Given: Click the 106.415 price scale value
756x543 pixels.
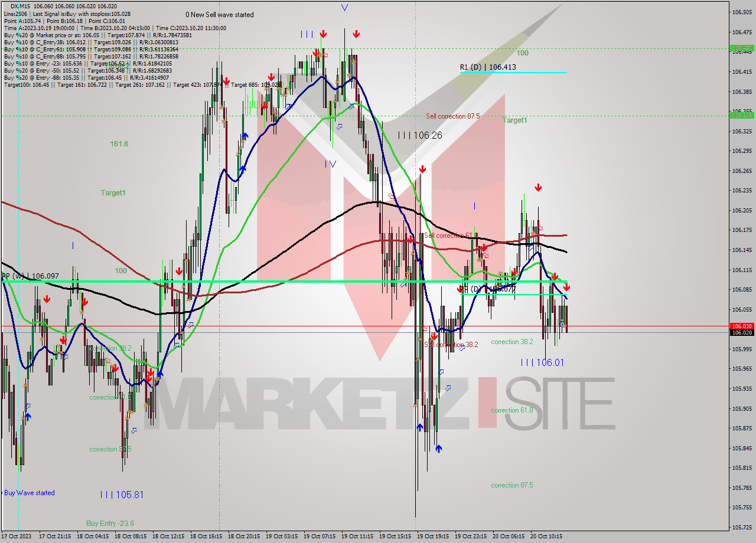Looking at the screenshot, I should click(x=742, y=71).
